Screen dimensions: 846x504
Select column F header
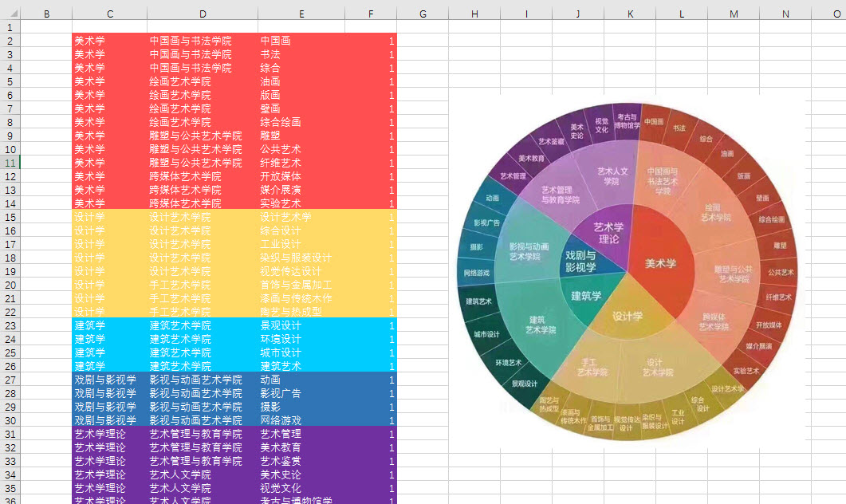coord(371,14)
